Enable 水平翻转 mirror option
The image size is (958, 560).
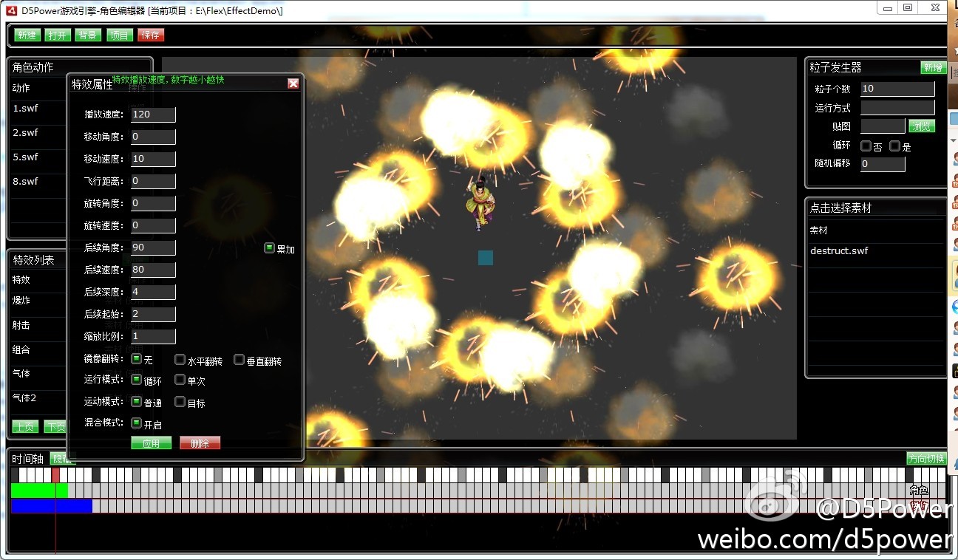tap(180, 360)
